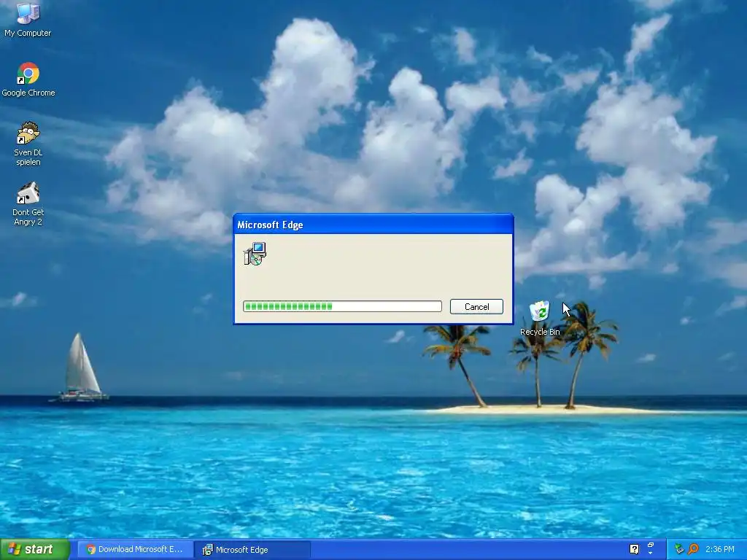Select the Dont Get Angry 2 shortcut

click(x=28, y=204)
